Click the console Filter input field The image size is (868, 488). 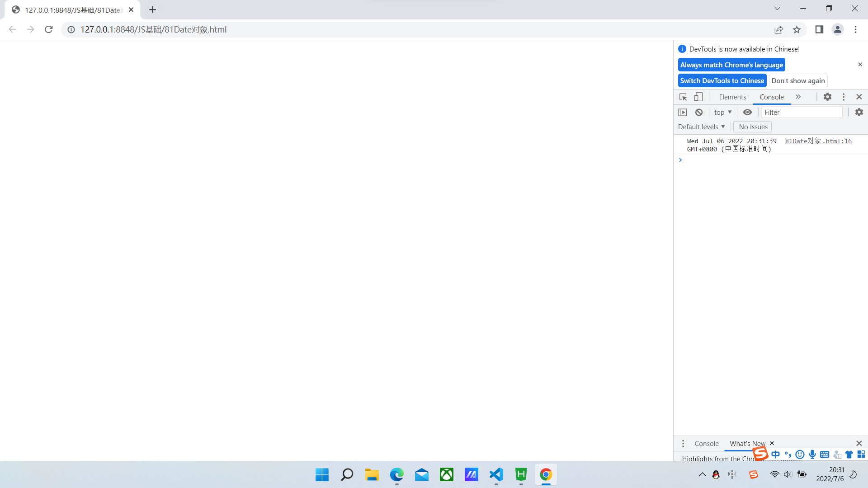tap(802, 113)
